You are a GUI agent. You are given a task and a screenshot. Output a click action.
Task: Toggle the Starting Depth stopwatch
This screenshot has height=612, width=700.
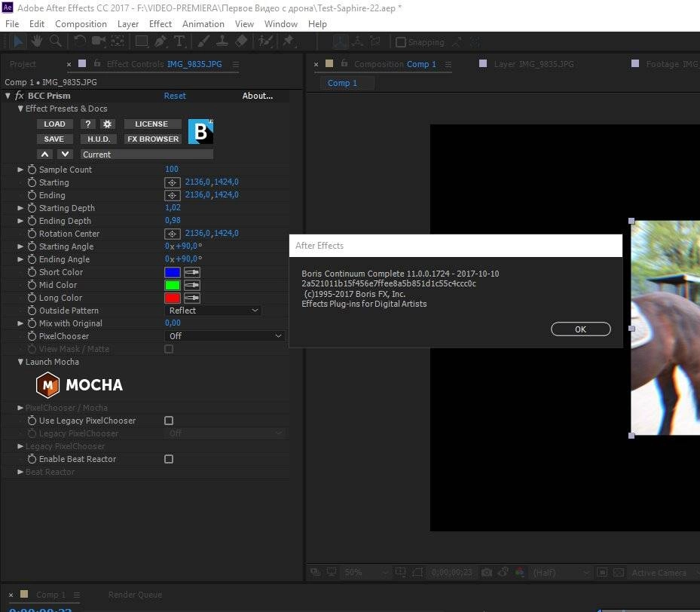(x=32, y=208)
